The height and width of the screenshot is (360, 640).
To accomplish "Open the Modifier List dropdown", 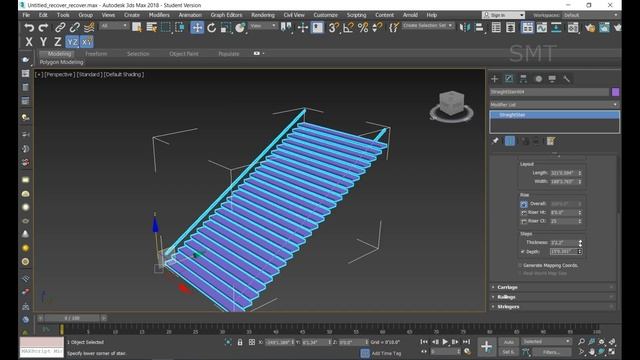I will (x=554, y=105).
